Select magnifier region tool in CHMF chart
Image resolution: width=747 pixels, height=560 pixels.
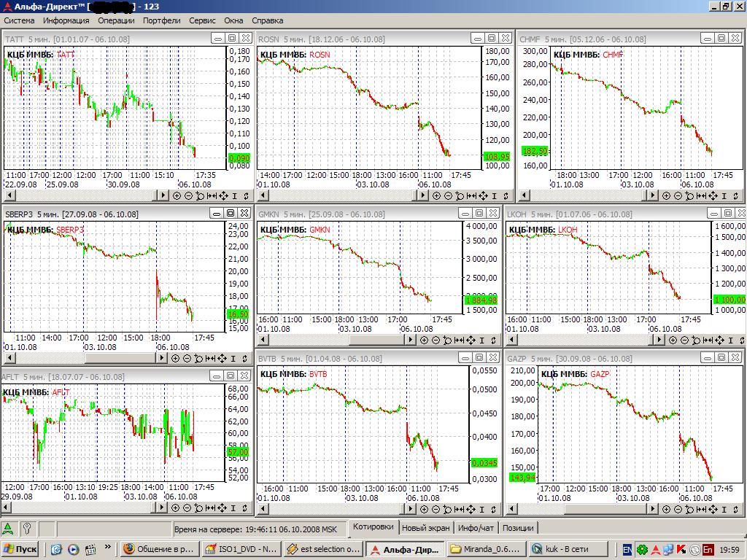coord(690,195)
